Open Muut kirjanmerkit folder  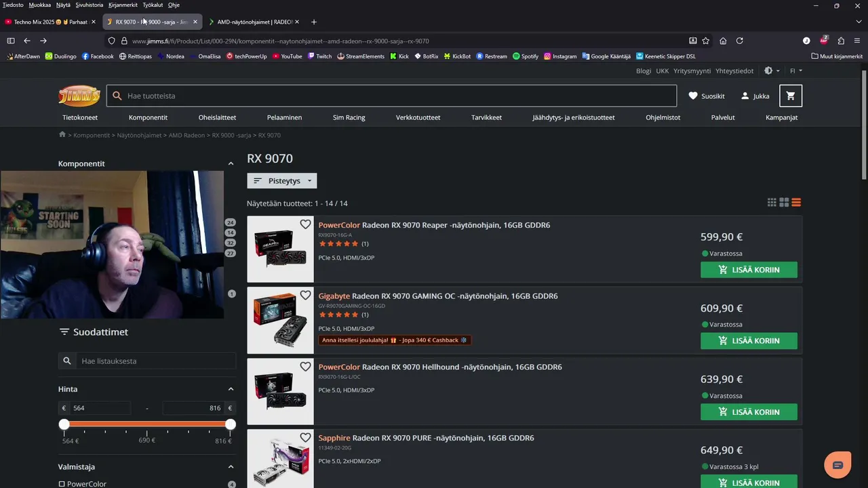[837, 56]
